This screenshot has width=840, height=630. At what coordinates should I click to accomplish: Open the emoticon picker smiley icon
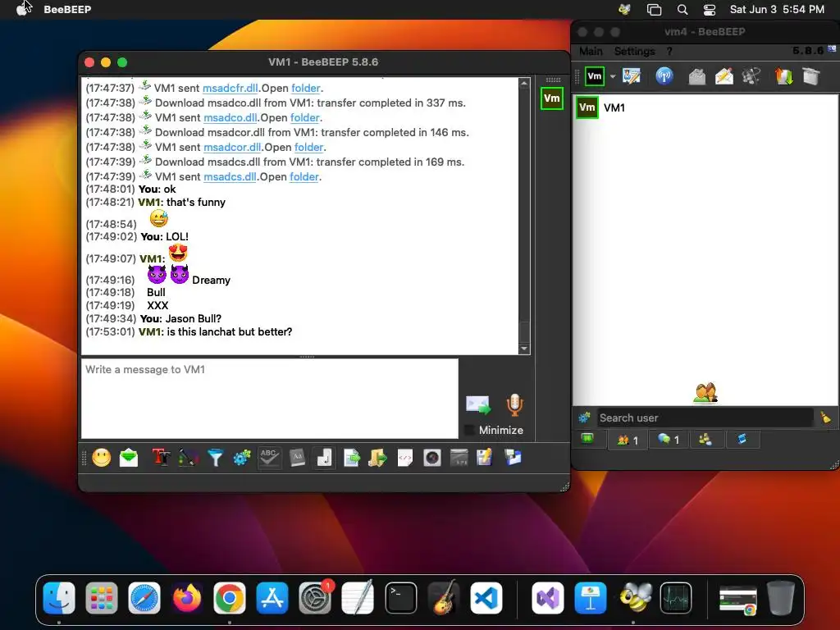(101, 458)
